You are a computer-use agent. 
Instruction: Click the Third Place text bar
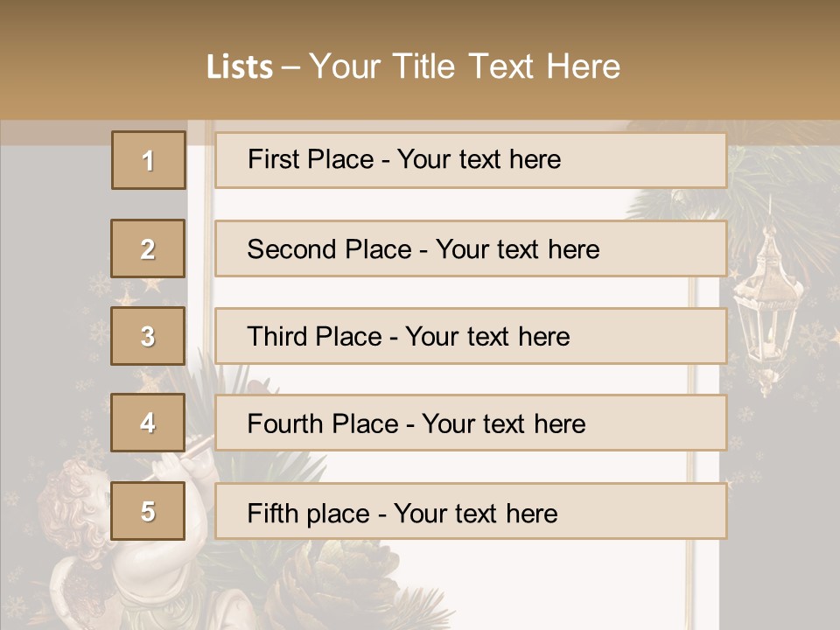pyautogui.click(x=470, y=336)
